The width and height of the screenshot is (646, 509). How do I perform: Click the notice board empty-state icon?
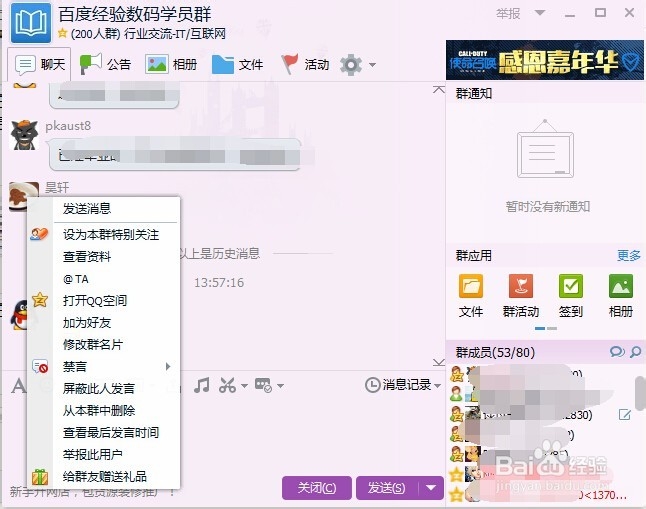545,149
